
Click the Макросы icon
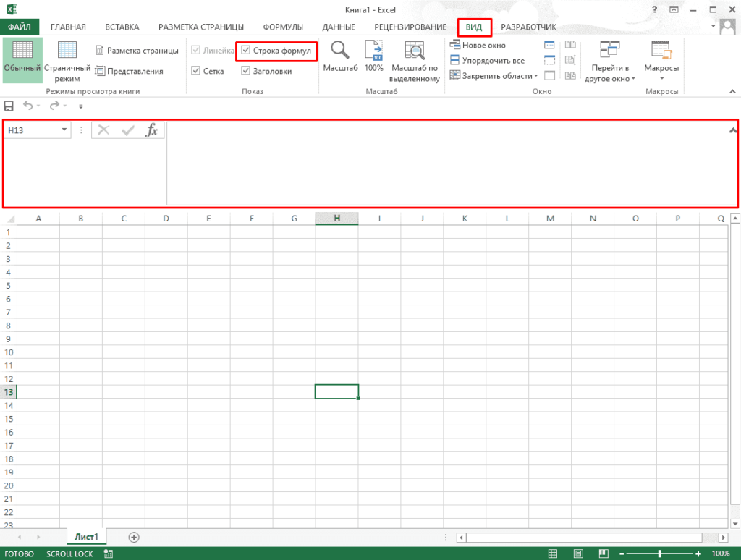click(x=661, y=50)
